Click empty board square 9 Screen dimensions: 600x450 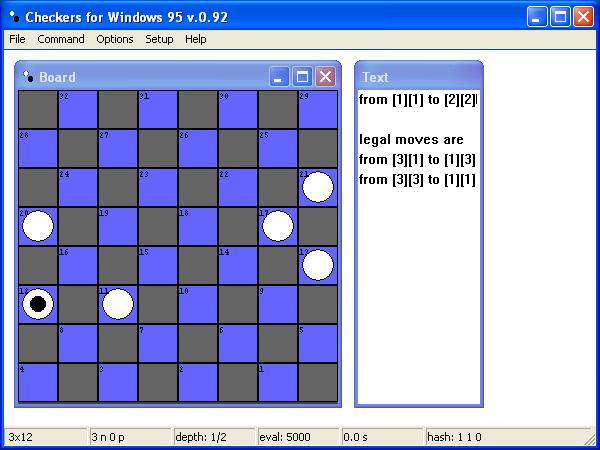(278, 305)
